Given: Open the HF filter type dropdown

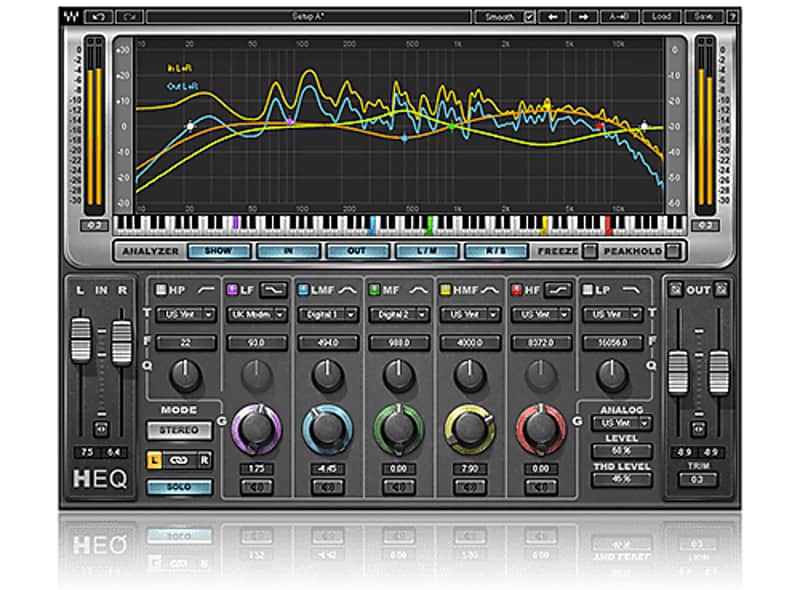Looking at the screenshot, I should coord(541,314).
